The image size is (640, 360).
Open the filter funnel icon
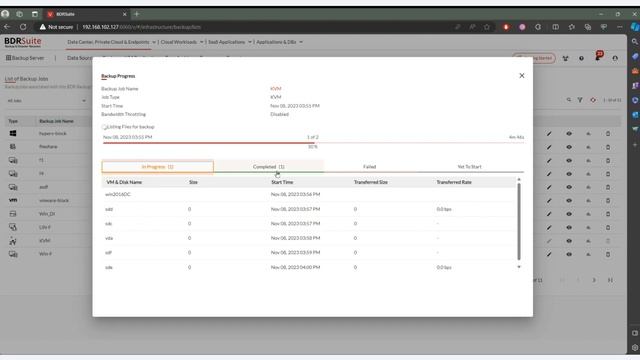pyautogui.click(x=580, y=100)
